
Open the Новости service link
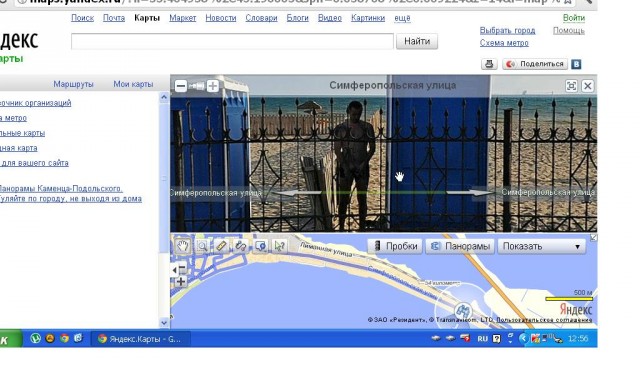point(221,18)
